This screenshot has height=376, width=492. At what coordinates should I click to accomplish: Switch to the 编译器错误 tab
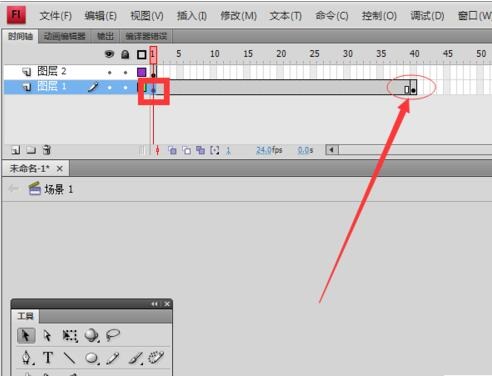[x=146, y=36]
